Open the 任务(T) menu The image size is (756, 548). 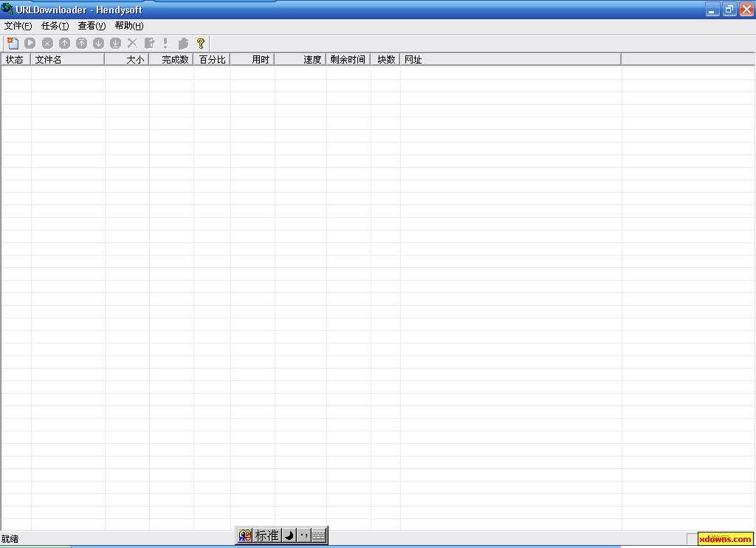(x=55, y=26)
